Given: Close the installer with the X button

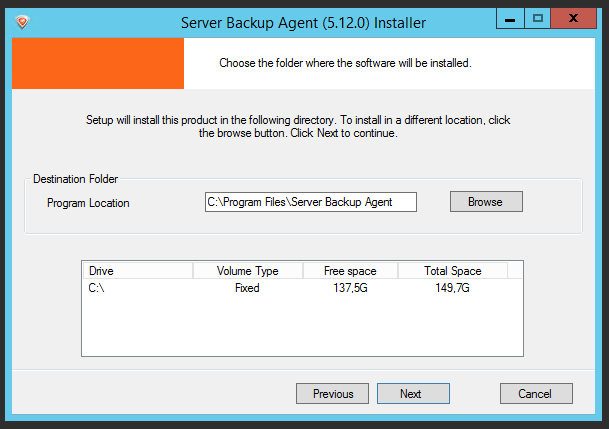Looking at the screenshot, I should (x=573, y=18).
